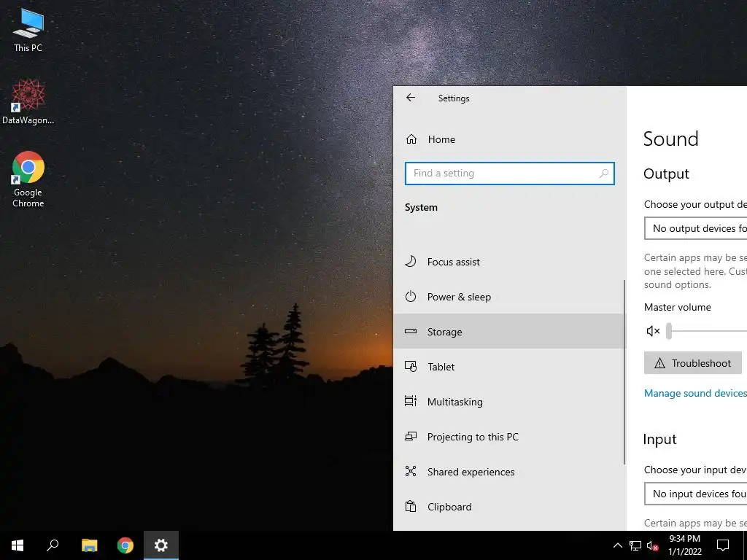Image resolution: width=747 pixels, height=560 pixels.
Task: Click the Projecting to this PC icon
Action: tap(411, 436)
